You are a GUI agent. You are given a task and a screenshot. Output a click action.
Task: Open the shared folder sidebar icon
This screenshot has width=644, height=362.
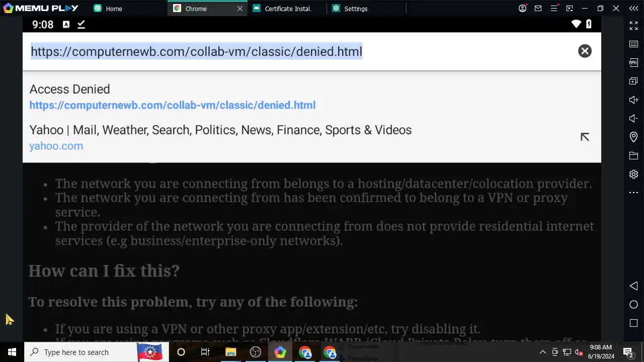click(633, 155)
